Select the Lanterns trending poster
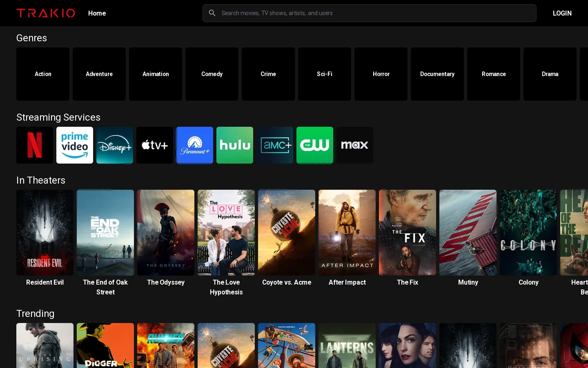 click(x=347, y=346)
